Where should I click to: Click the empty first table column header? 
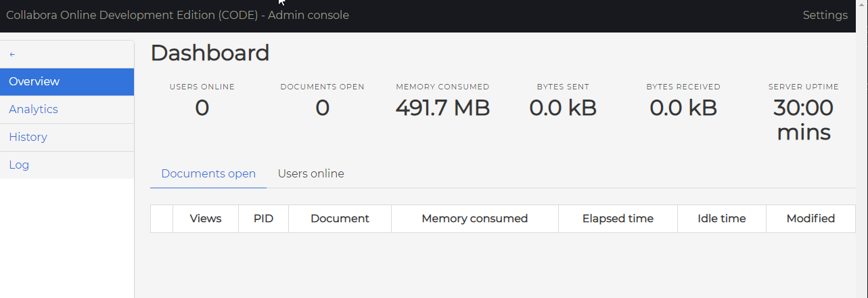[162, 219]
